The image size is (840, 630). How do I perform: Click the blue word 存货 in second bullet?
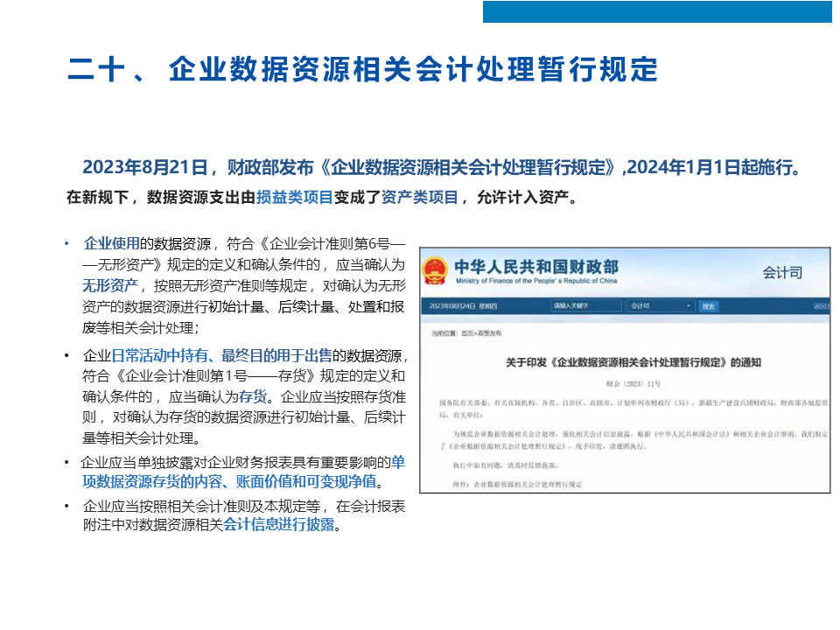(x=253, y=397)
